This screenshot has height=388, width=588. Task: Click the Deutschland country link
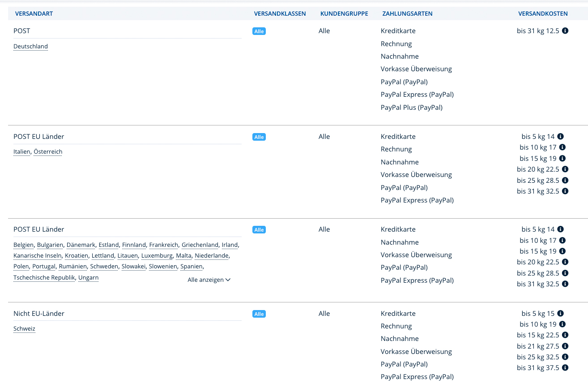pos(30,47)
